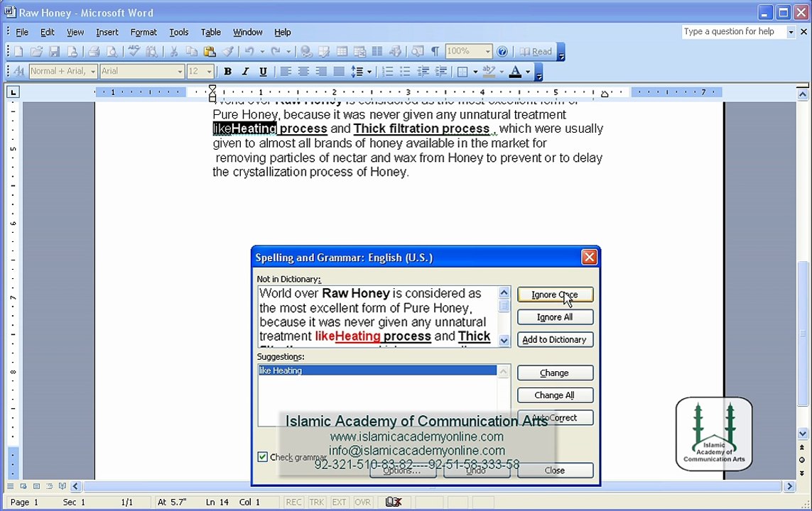Select the 'like Heating' suggestion
Image resolution: width=812 pixels, height=511 pixels.
click(x=377, y=370)
